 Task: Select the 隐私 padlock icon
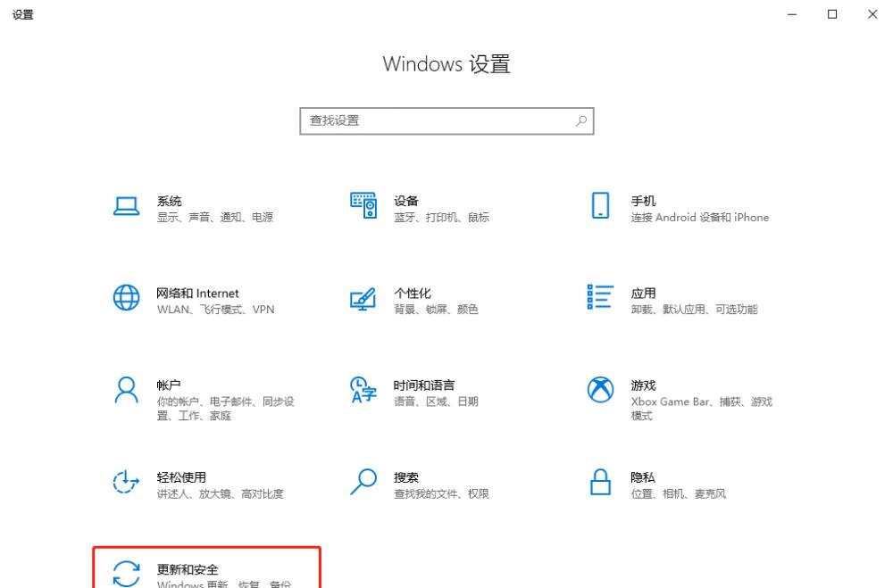[600, 482]
